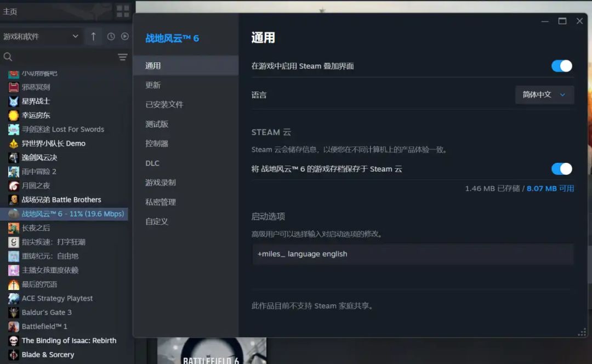Toggle Steam Cloud save sync switch
The height and width of the screenshot is (364, 592).
[x=561, y=169]
